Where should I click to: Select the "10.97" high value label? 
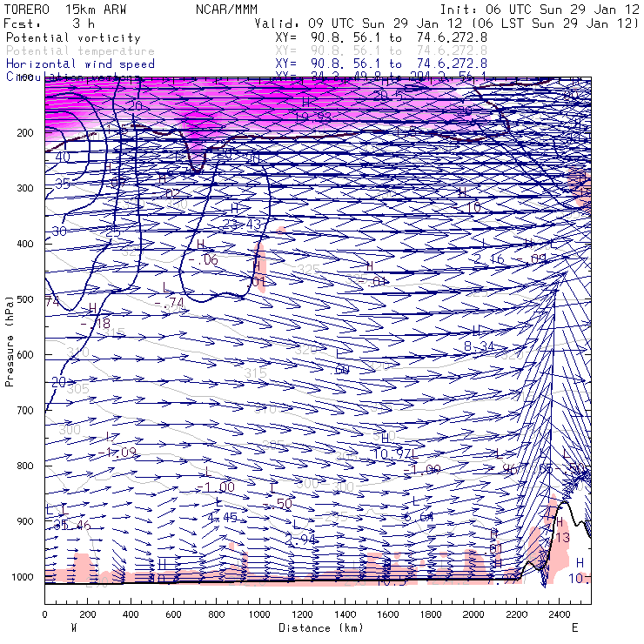pyautogui.click(x=392, y=454)
